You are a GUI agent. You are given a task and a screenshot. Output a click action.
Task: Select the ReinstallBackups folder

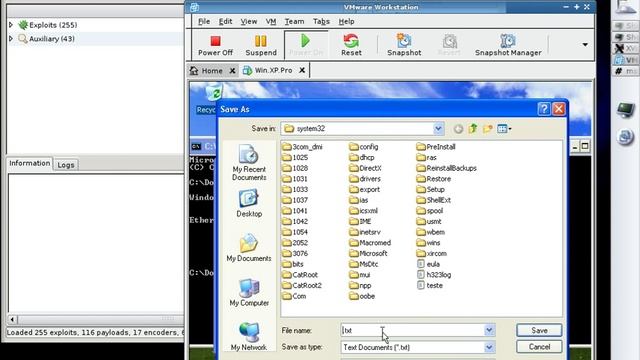(x=447, y=168)
